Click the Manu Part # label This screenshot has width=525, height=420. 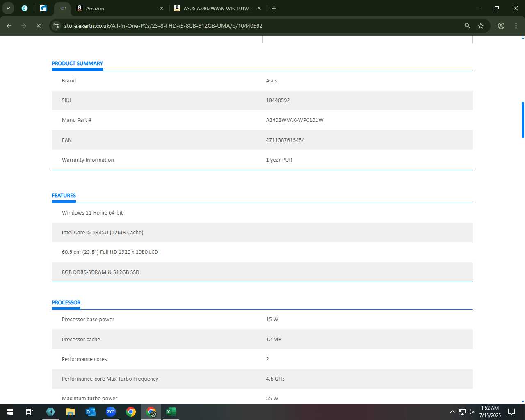pos(76,120)
